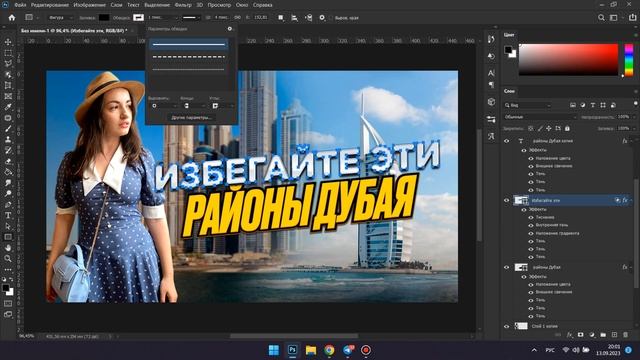Delete layer with trash icon

point(625,335)
